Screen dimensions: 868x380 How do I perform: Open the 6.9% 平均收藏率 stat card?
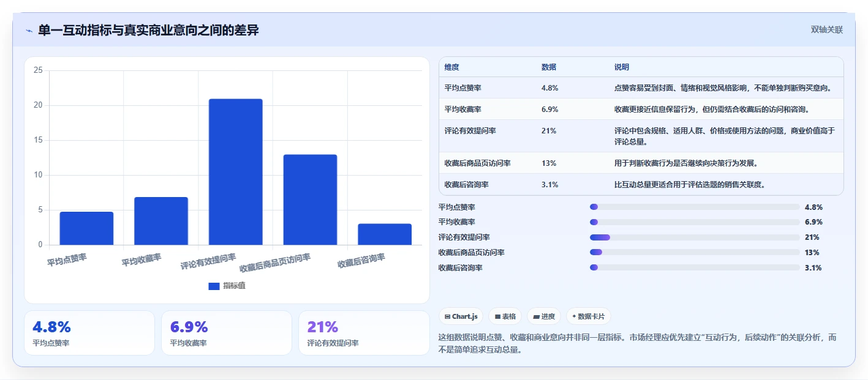coord(227,333)
